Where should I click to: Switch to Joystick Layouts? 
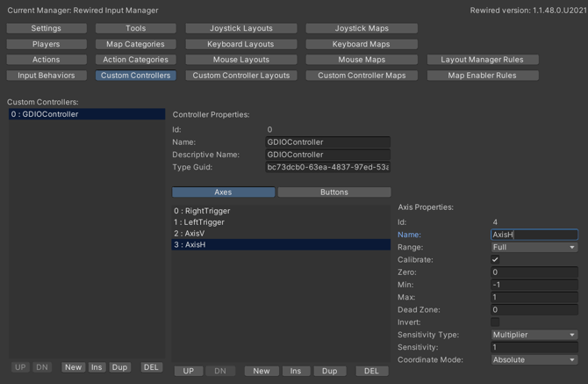[241, 28]
